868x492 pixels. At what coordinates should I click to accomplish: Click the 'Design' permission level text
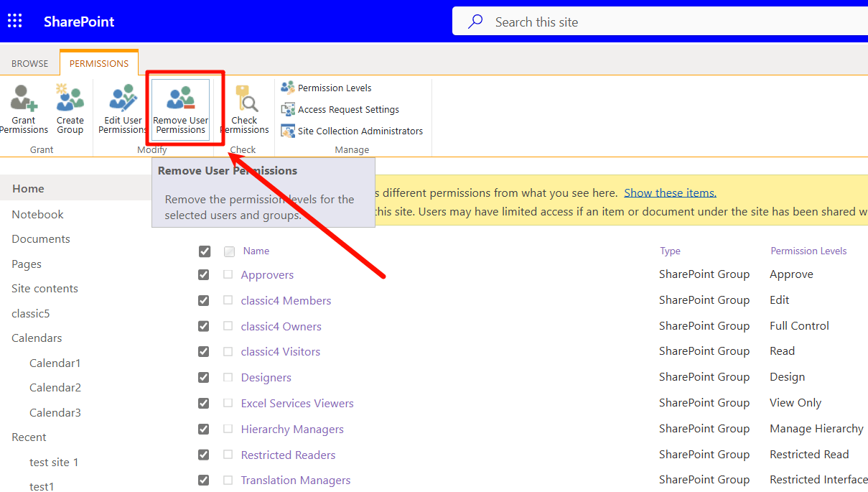pyautogui.click(x=787, y=376)
